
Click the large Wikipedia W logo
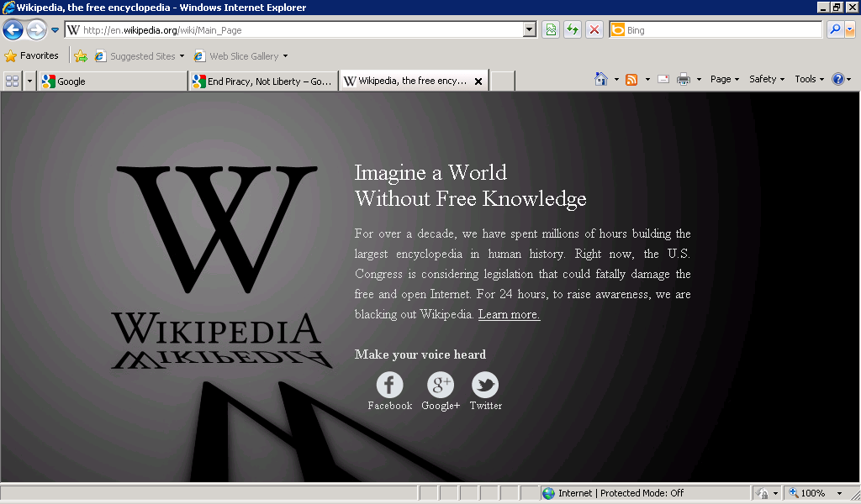click(x=217, y=228)
